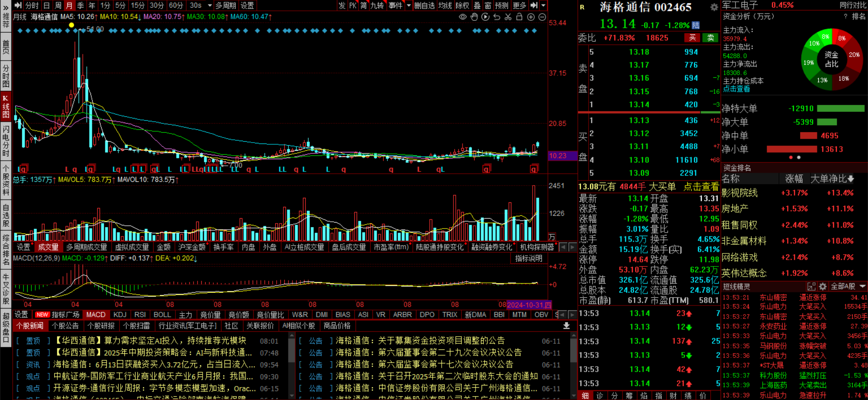Zoom in chart with plus circle icon
868x400 pixels.
click(x=531, y=17)
